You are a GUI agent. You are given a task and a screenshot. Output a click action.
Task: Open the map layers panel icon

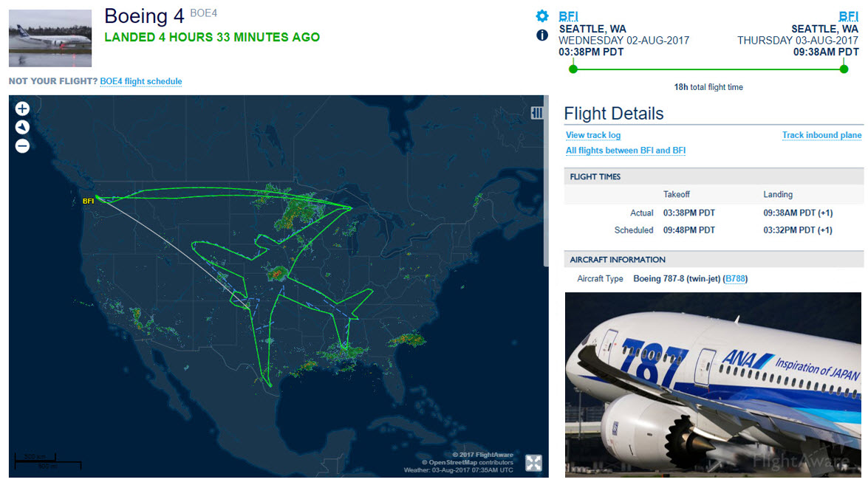pos(537,112)
